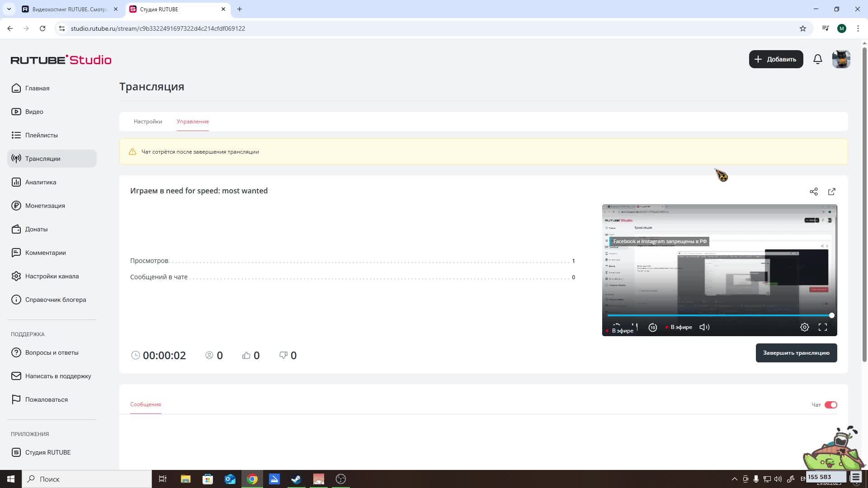Click the blue player progress bar
The width and height of the screenshot is (868, 488).
(719, 315)
